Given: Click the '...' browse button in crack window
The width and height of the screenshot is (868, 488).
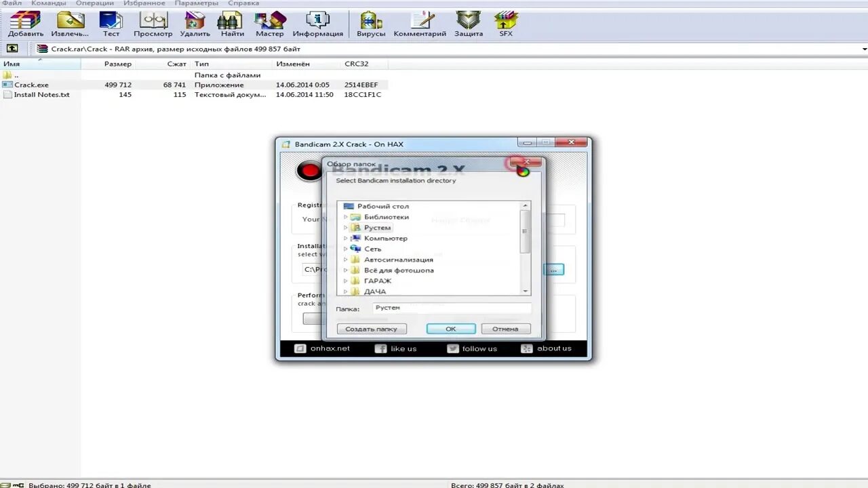Looking at the screenshot, I should [554, 270].
